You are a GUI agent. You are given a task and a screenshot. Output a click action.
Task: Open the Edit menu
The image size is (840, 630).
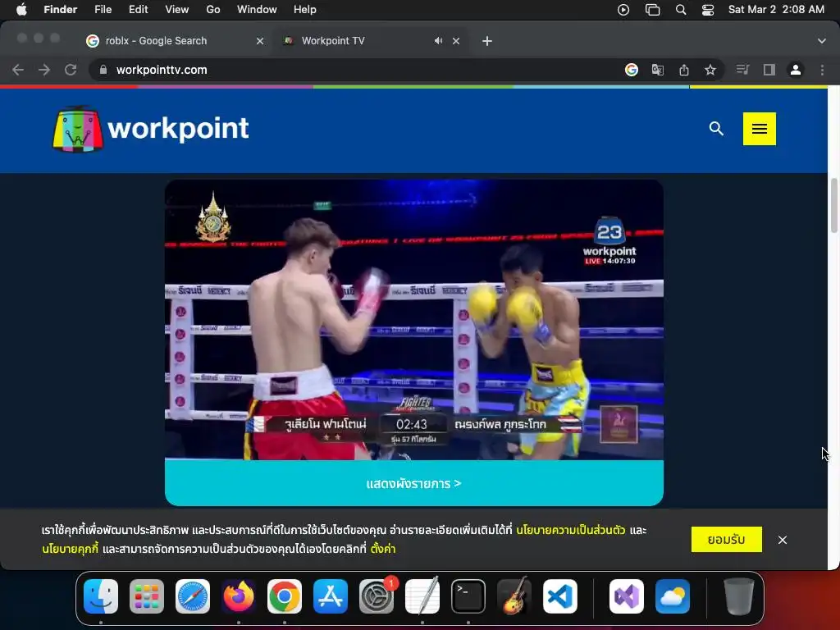click(138, 9)
